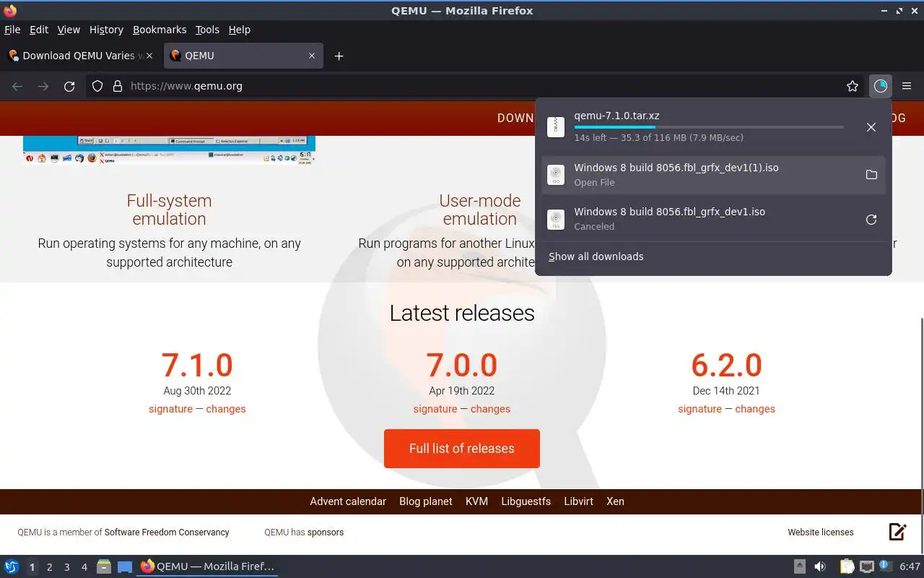
Task: Click the URL address bar field
Action: click(x=476, y=87)
